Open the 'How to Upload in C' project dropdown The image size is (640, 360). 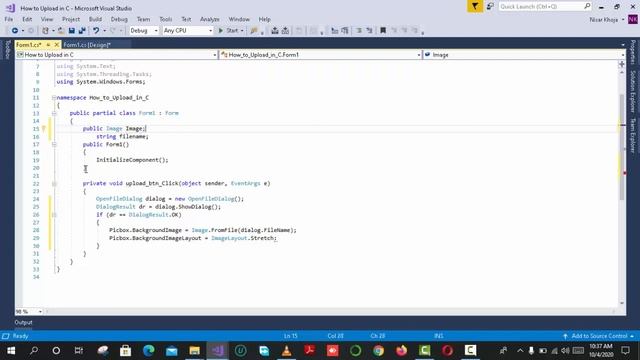click(116, 55)
